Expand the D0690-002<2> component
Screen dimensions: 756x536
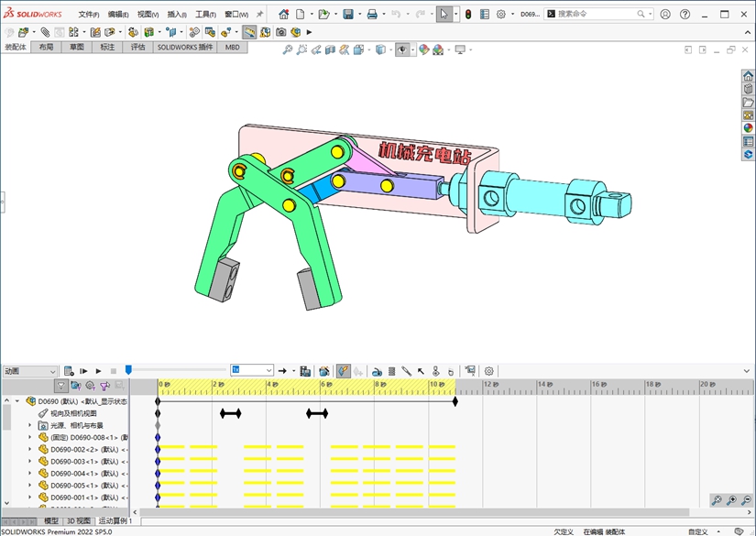(30, 449)
